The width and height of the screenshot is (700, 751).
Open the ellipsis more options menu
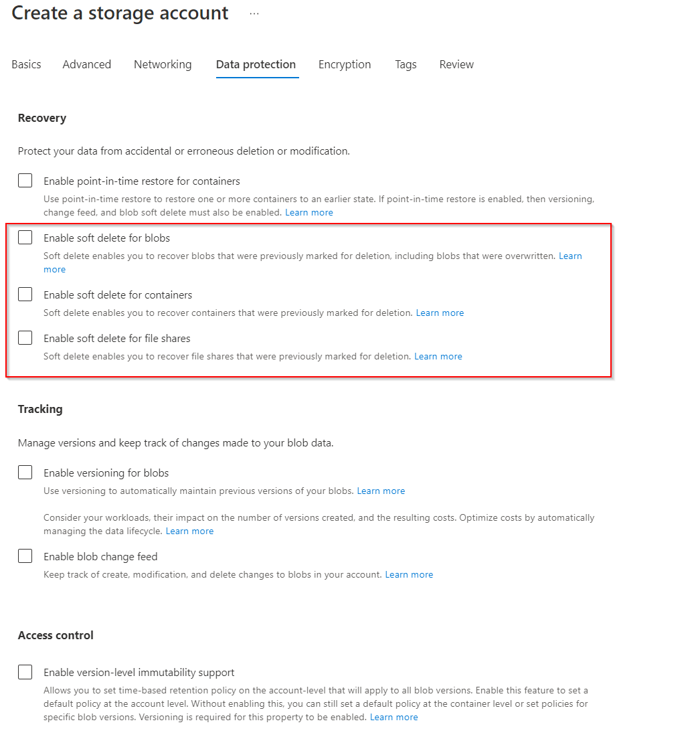click(x=254, y=13)
